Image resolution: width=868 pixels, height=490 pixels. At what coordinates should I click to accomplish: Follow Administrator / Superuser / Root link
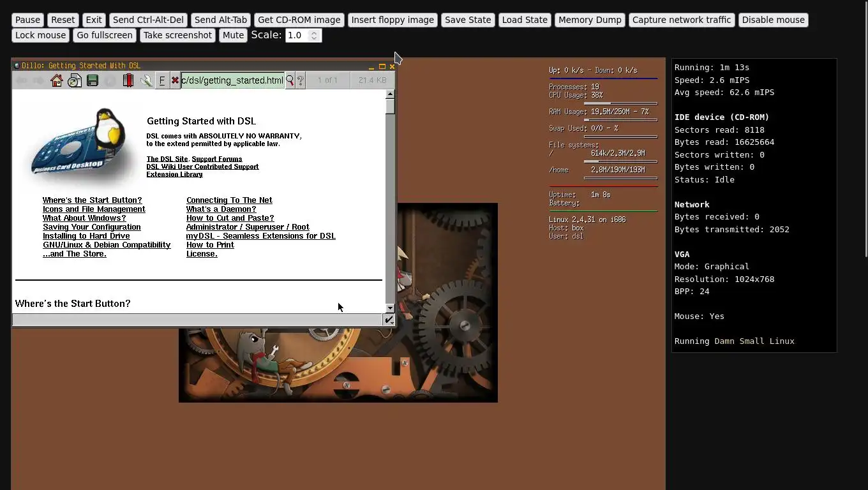248,227
